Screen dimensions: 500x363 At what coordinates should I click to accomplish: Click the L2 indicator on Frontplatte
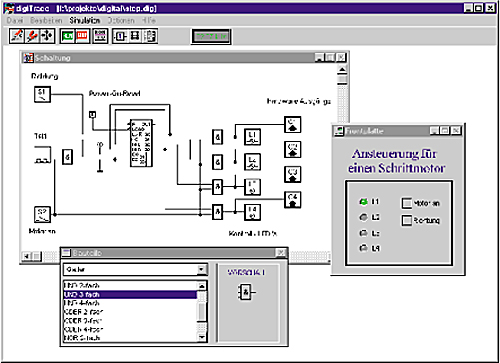coord(363,217)
